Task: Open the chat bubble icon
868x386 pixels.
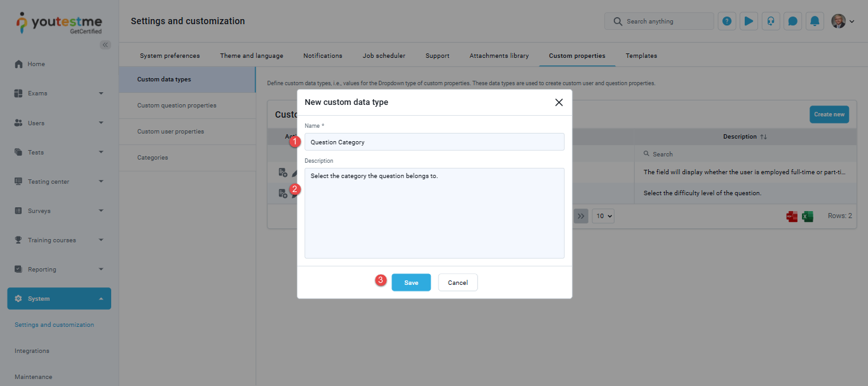Action: [x=792, y=21]
